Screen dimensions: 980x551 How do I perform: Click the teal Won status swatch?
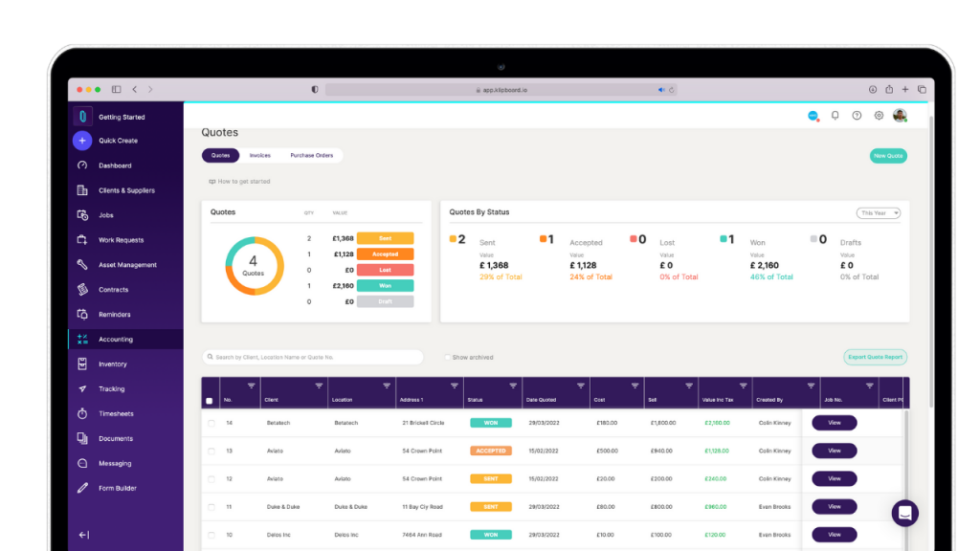pos(724,238)
